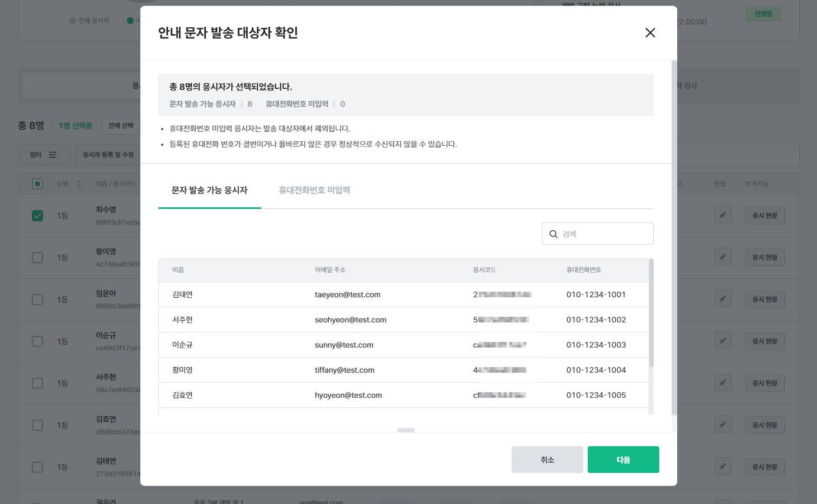Click the search magnifier icon
Screen dimensions: 817x504
[x=553, y=234]
